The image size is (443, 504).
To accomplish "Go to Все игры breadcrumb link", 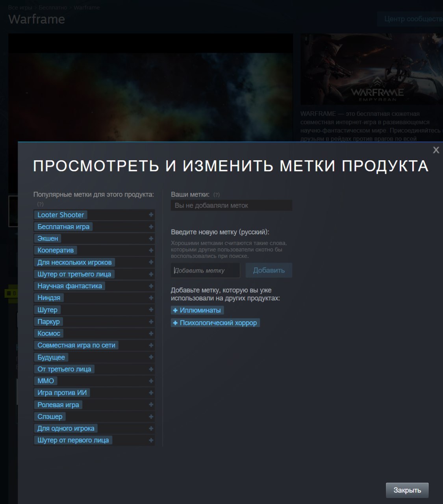I will click(20, 7).
